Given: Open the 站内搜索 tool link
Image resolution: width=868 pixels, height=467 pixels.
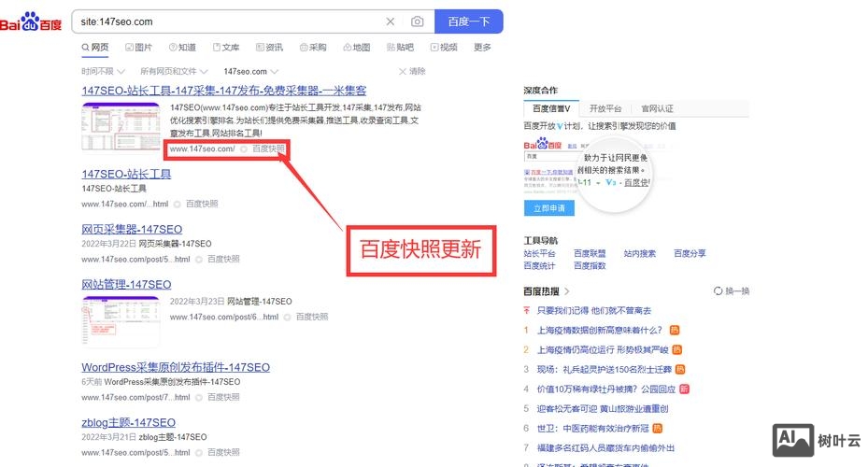Looking at the screenshot, I should click(639, 253).
